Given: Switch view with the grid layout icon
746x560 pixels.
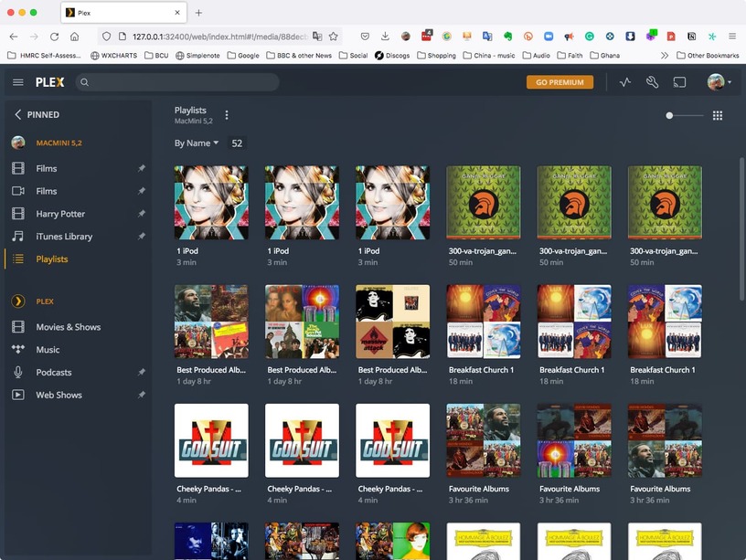Looking at the screenshot, I should [718, 115].
